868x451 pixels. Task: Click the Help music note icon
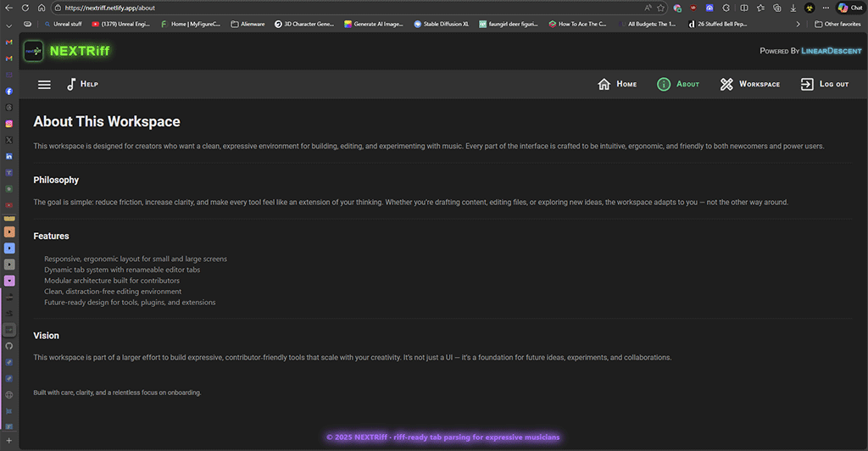[71, 85]
